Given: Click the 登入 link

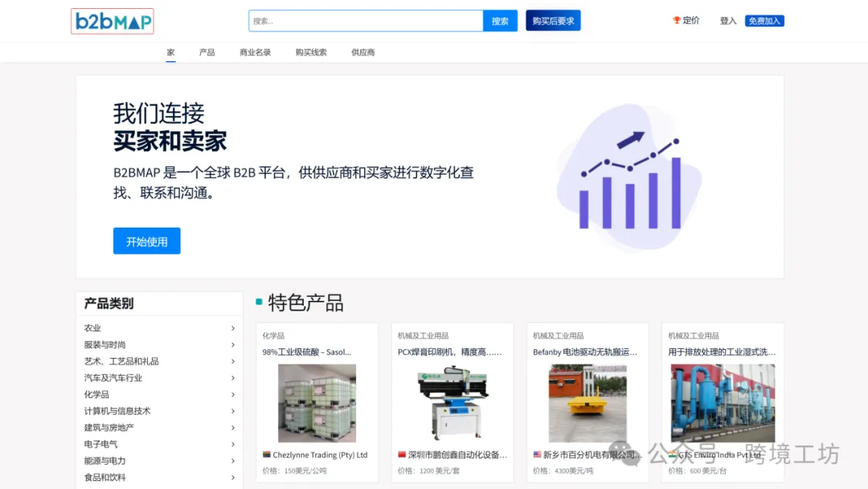Looking at the screenshot, I should (x=727, y=21).
